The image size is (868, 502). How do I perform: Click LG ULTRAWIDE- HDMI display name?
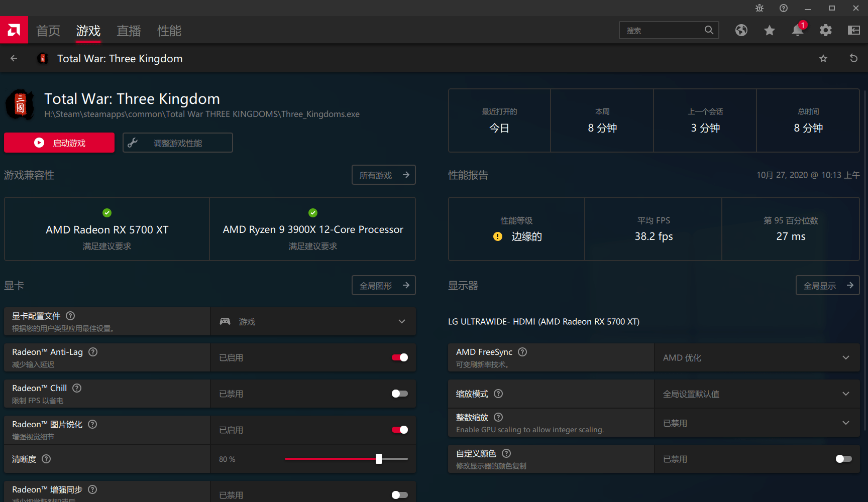pos(544,321)
